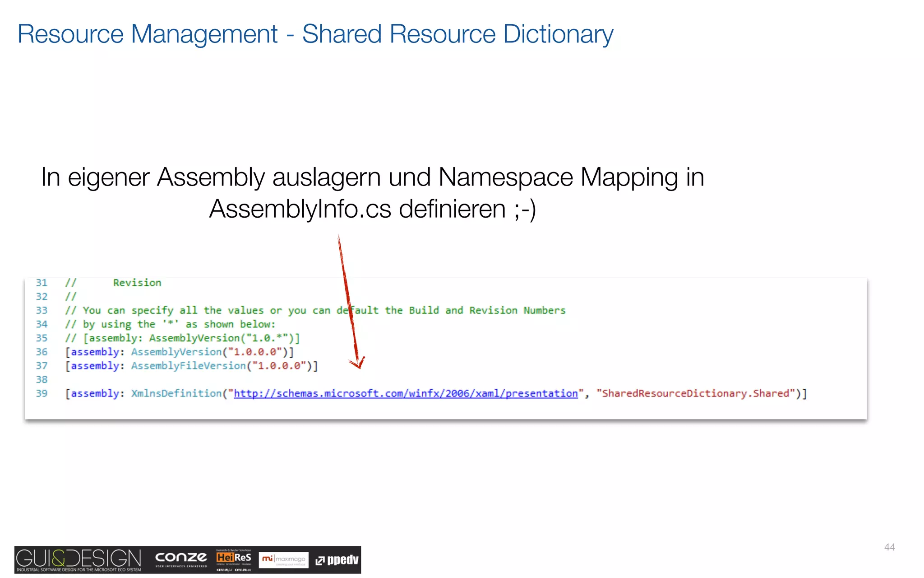Click the GUI&DESIGN logo
Screen dimensions: 924x578
[79, 560]
